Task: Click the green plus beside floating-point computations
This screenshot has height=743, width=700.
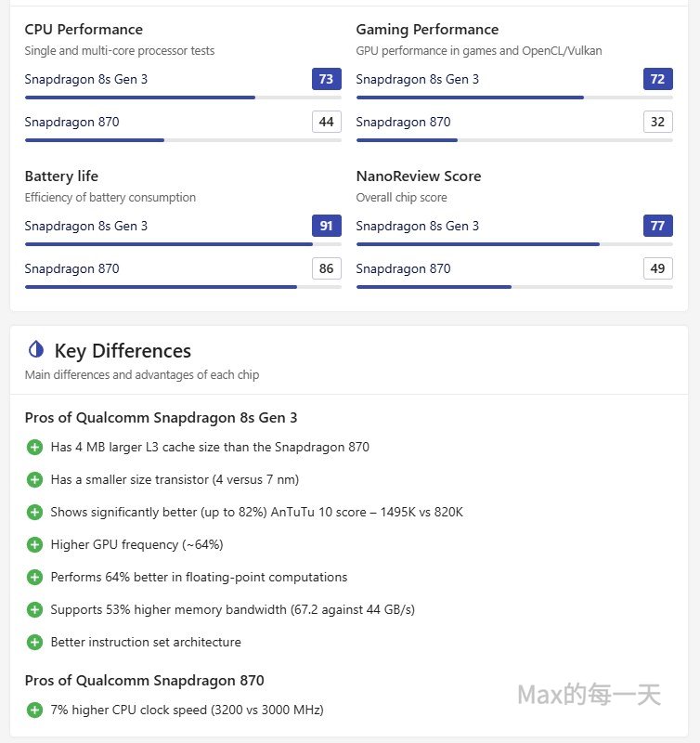Action: [35, 578]
